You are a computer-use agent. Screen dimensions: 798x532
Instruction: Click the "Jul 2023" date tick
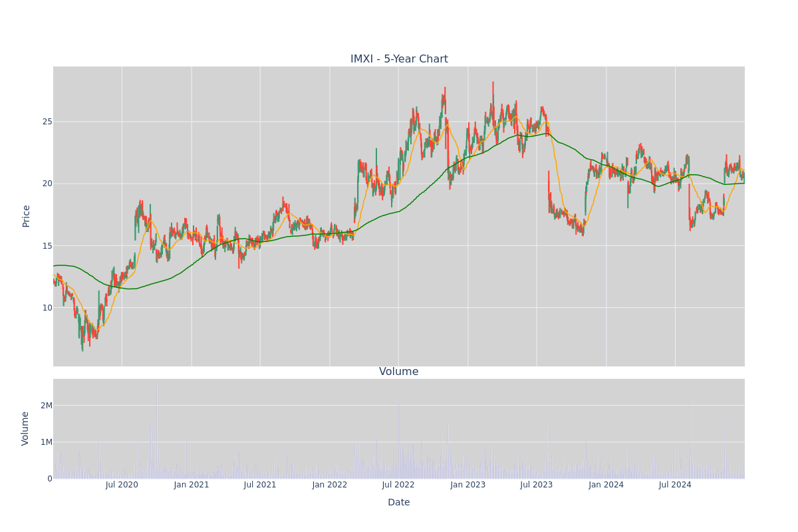click(x=537, y=485)
